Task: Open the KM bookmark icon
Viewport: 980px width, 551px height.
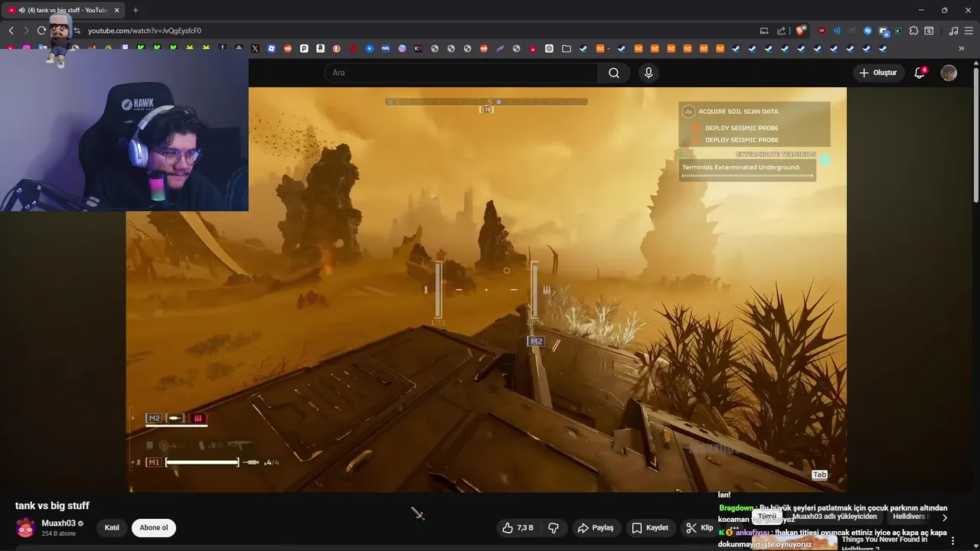Action: coord(418,48)
